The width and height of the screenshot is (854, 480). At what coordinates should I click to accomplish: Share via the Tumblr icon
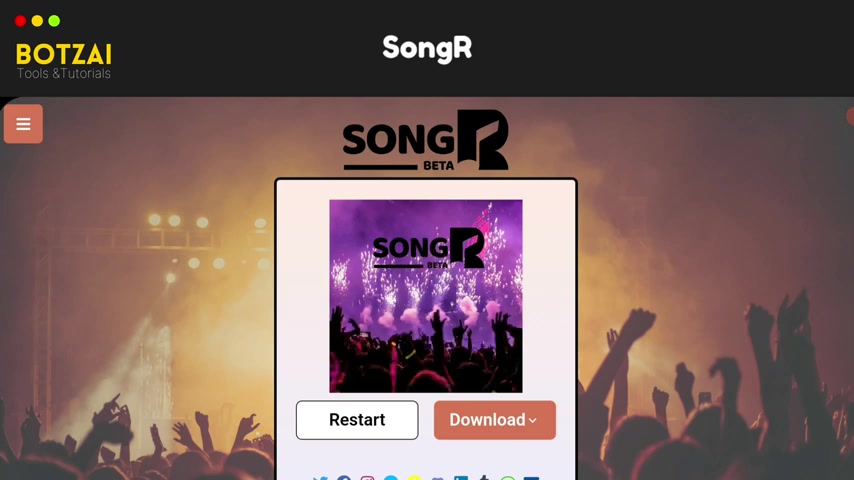point(484,477)
